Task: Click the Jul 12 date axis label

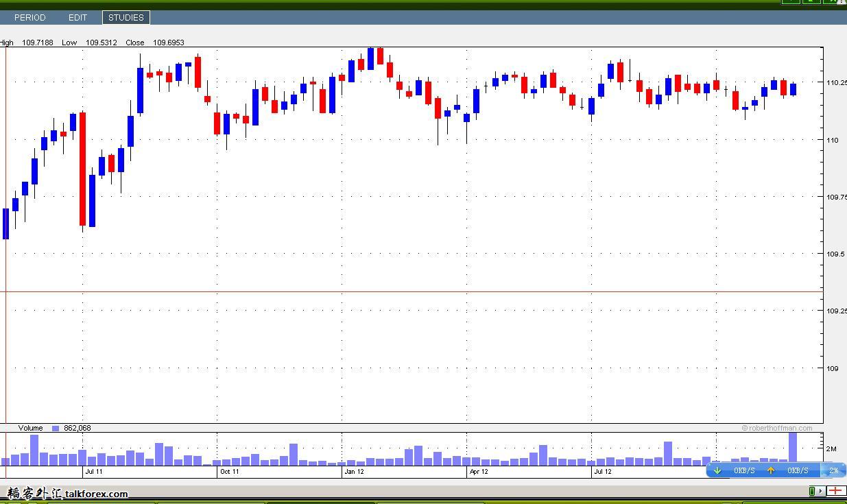Action: coord(603,471)
